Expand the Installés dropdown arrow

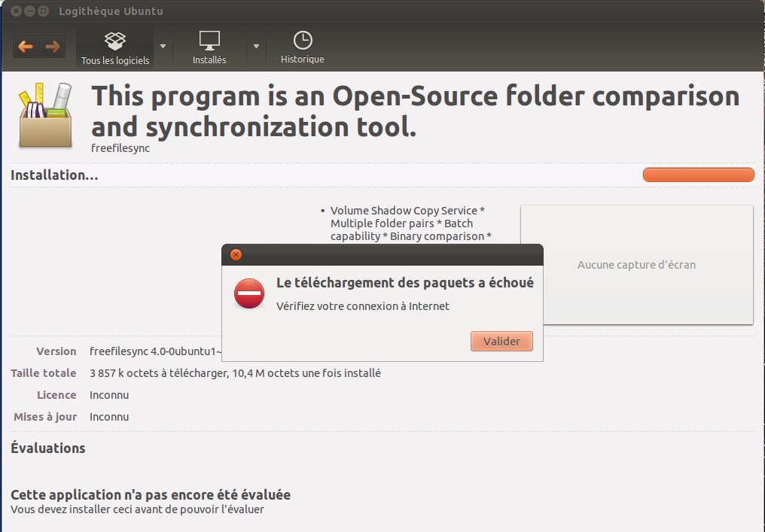click(256, 47)
